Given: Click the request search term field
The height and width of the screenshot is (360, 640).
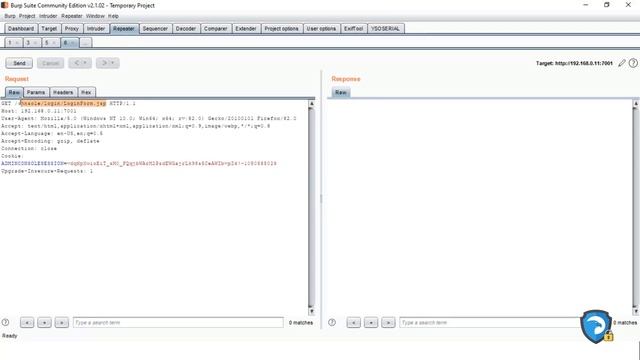Looking at the screenshot, I should (x=178, y=322).
